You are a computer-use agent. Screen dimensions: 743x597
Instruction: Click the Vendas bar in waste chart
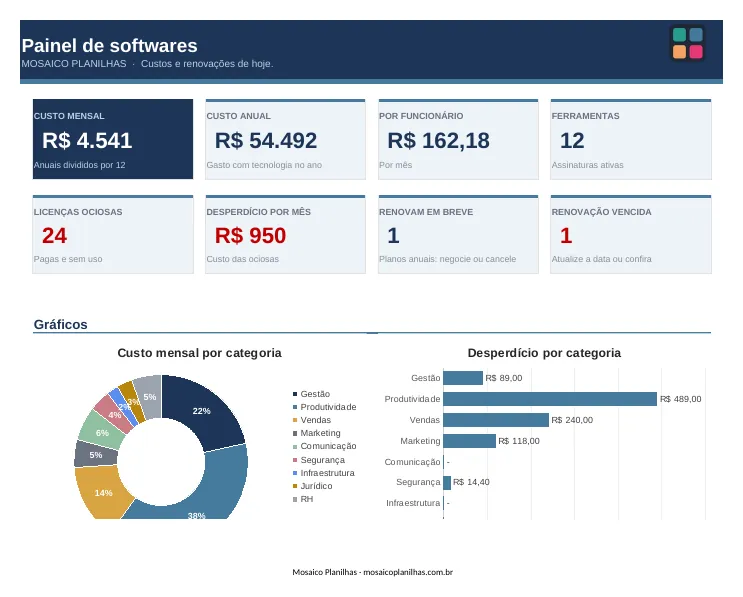pos(496,420)
